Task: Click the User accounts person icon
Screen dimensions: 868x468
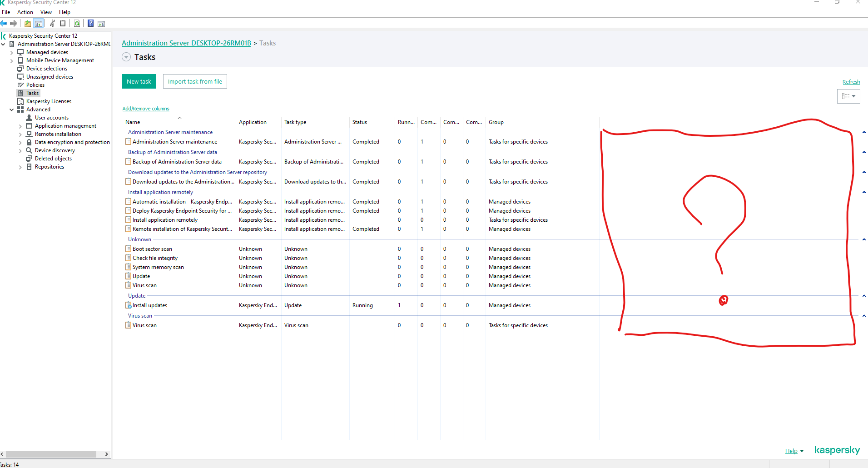Action: (29, 118)
